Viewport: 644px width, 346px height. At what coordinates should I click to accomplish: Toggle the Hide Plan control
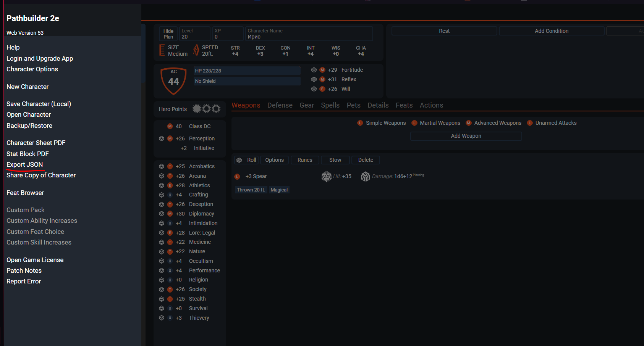[x=168, y=34]
